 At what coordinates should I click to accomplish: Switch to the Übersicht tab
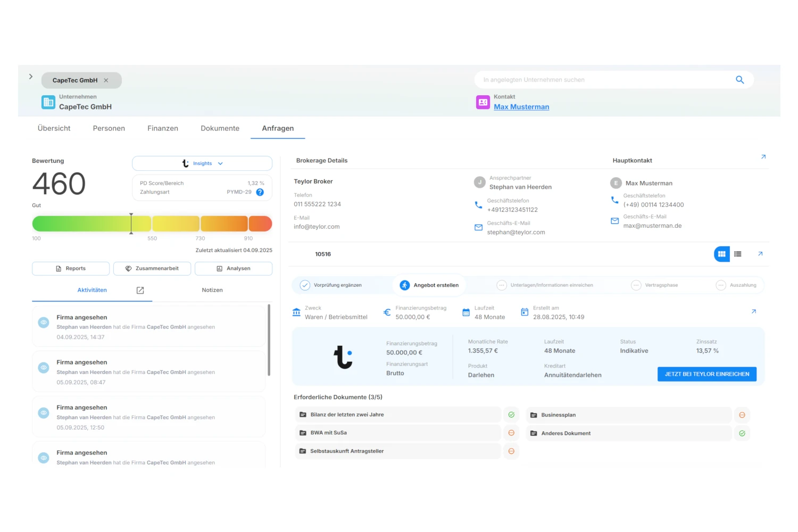[x=54, y=128]
